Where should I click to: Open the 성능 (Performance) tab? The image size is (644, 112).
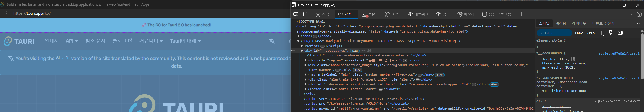[442, 14]
